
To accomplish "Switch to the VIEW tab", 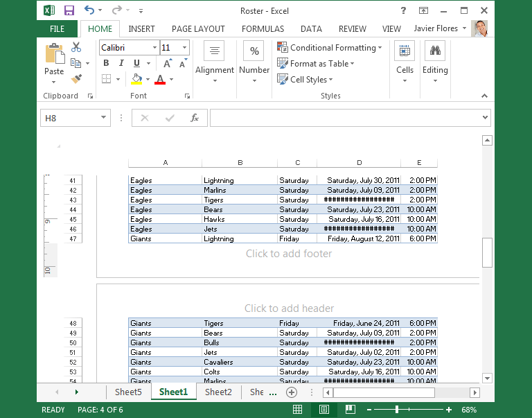I will click(x=391, y=29).
